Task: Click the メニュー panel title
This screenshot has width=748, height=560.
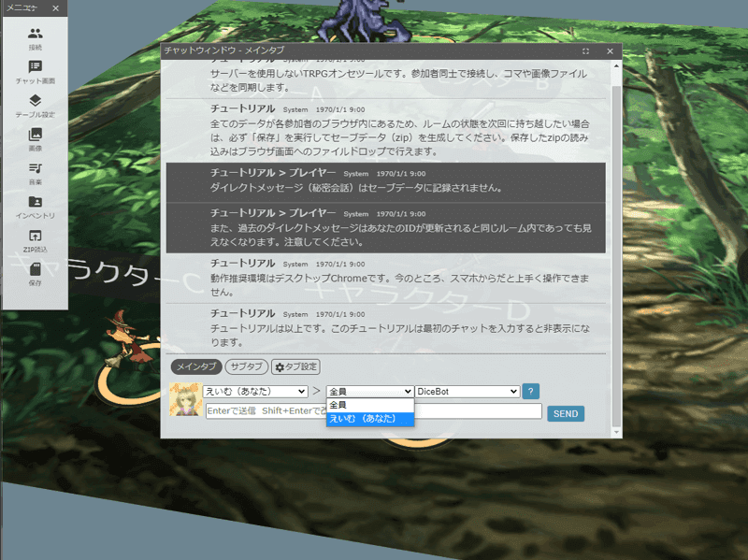Action: (22, 8)
